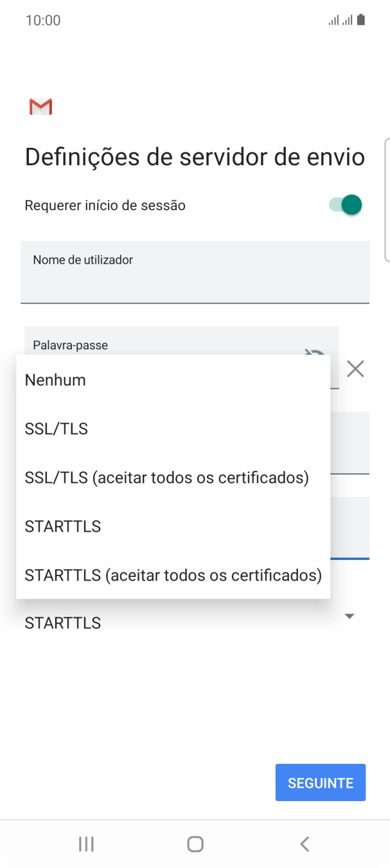Tap the Back button in the navigation bar
Image resolution: width=390 pixels, height=868 pixels.
[304, 844]
